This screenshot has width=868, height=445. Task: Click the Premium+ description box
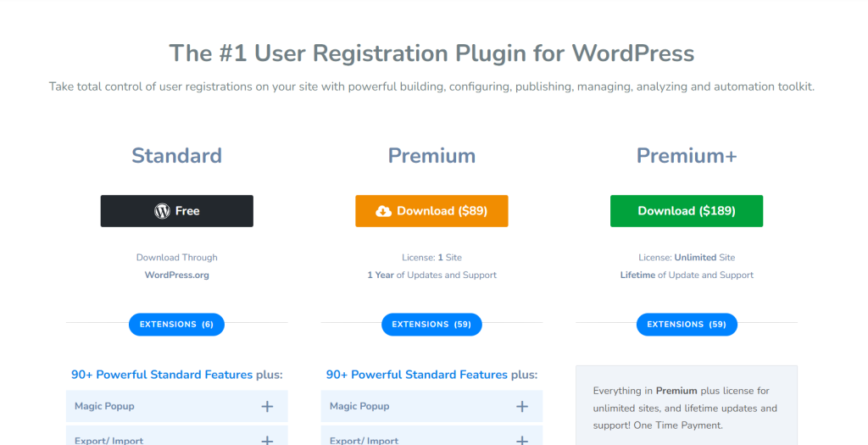click(x=687, y=407)
